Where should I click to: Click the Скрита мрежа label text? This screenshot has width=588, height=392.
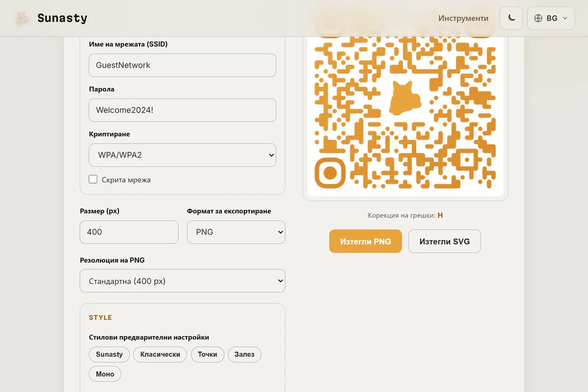click(126, 180)
